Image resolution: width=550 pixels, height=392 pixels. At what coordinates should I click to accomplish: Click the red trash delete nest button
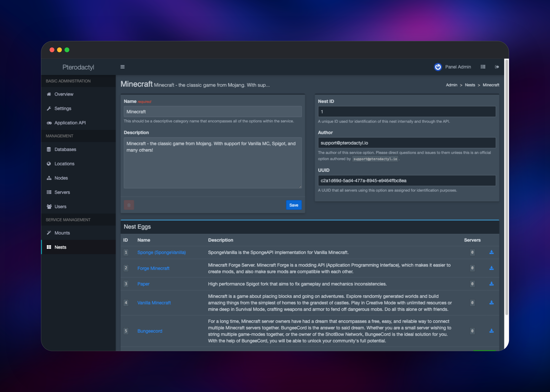[129, 205]
